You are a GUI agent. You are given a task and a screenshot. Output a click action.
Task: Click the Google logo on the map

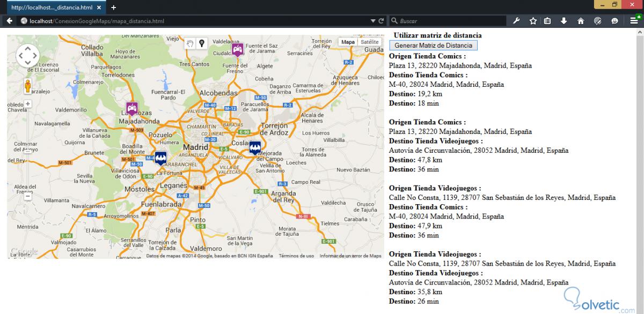pyautogui.click(x=24, y=252)
